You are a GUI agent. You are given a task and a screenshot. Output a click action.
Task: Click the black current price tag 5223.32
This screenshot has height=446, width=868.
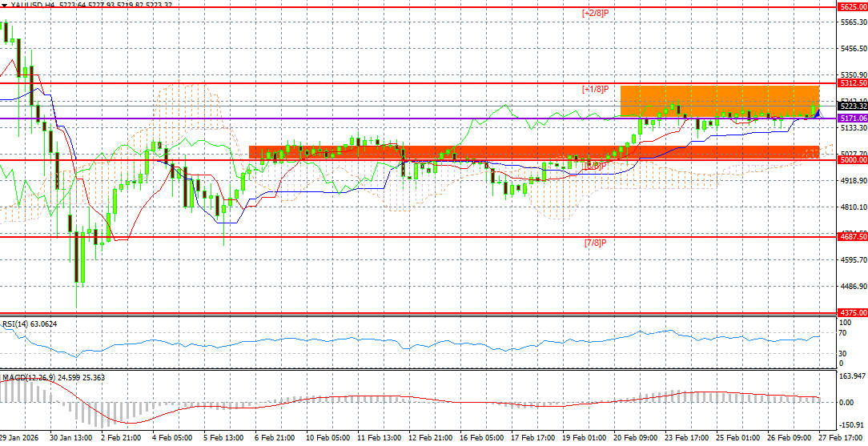coord(853,106)
